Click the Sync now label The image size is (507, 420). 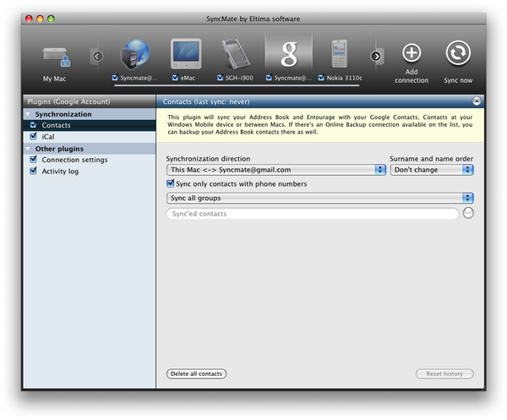click(458, 80)
